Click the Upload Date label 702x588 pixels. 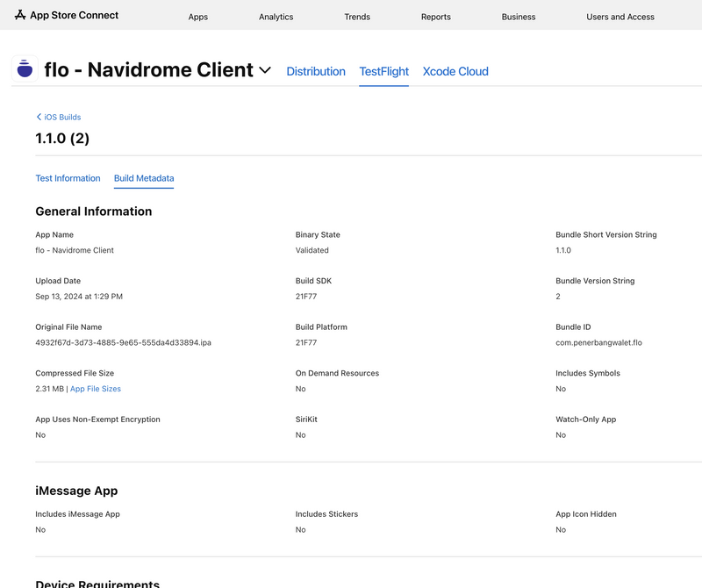58,281
